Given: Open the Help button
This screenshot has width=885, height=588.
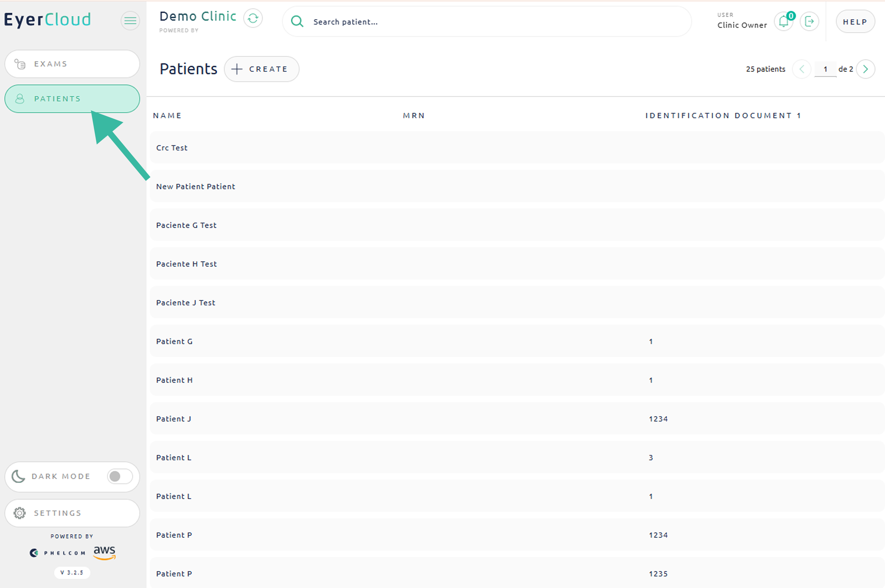Looking at the screenshot, I should [x=855, y=22].
